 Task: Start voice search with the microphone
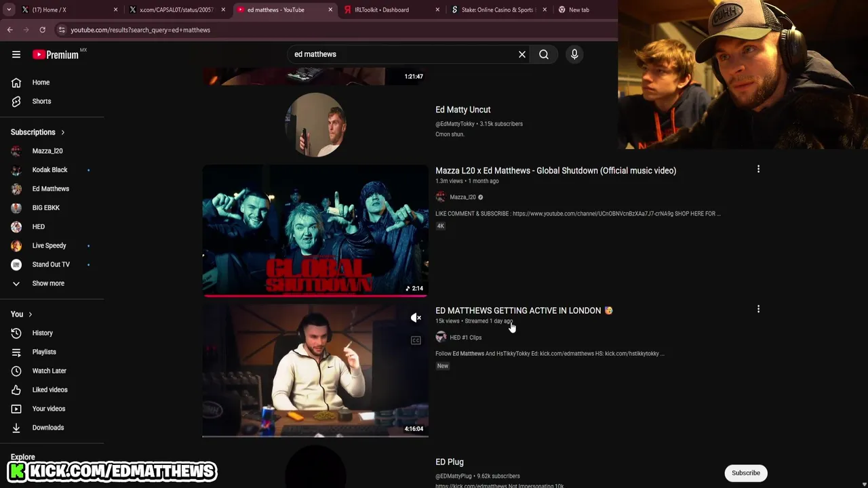click(574, 54)
